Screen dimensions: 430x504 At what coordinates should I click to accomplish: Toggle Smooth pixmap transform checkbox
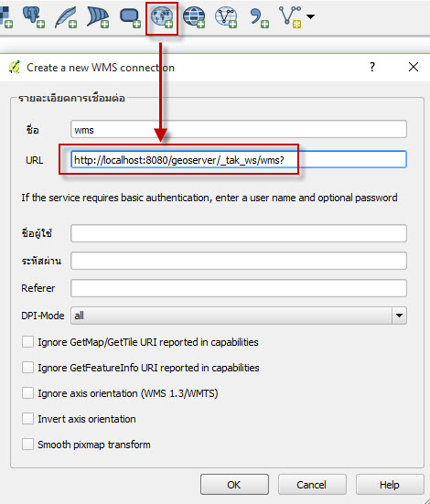pyautogui.click(x=27, y=445)
